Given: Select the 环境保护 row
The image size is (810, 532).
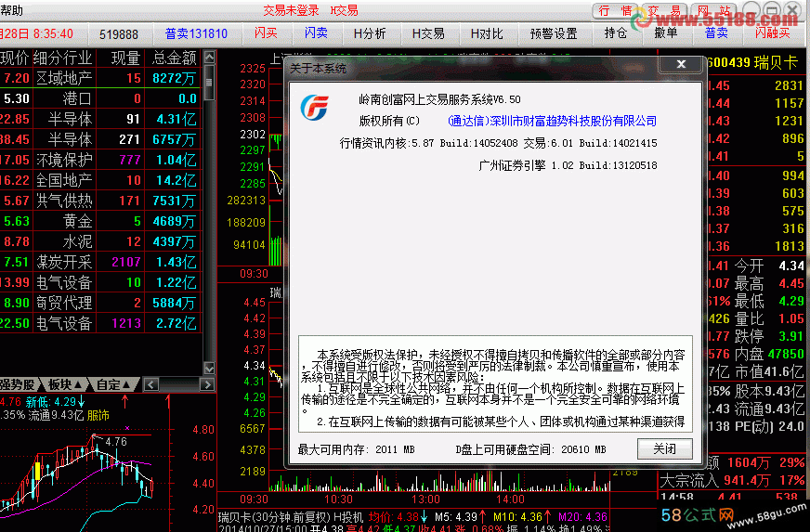Looking at the screenshot, I should click(100, 160).
